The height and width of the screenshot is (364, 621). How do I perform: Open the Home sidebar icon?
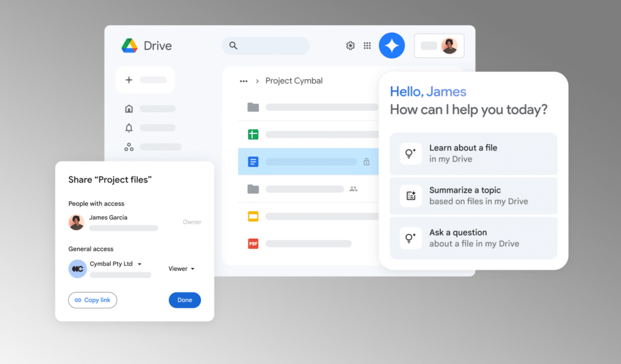coord(128,109)
